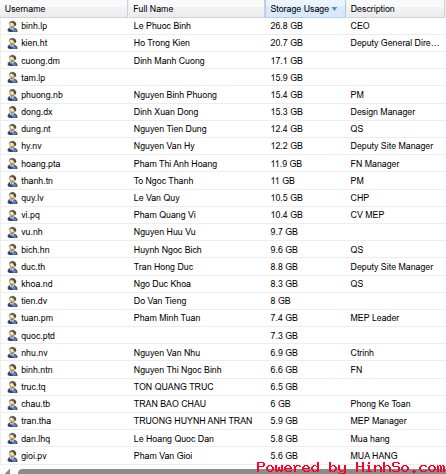Select the name Nguyen Tien Dung
The height and width of the screenshot is (474, 446).
click(170, 129)
